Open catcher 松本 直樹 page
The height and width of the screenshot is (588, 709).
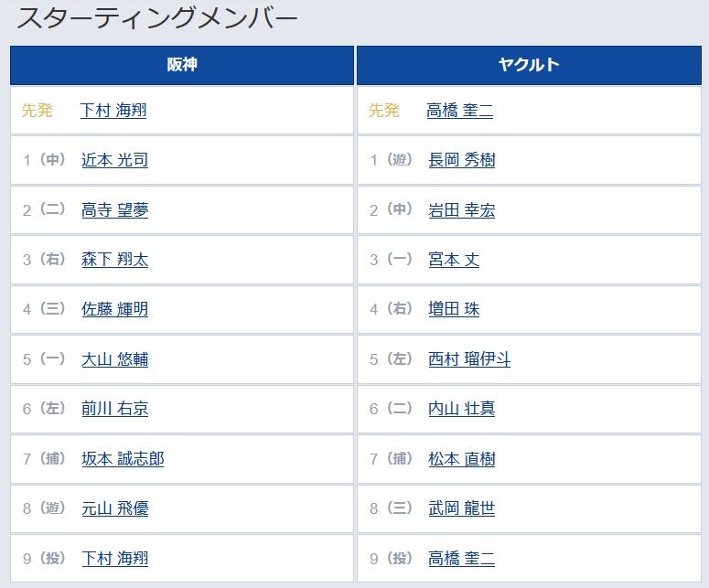coord(462,459)
